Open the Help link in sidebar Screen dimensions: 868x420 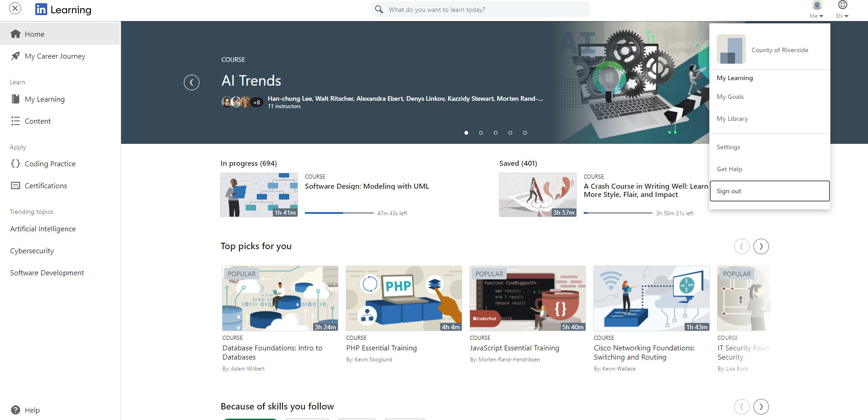32,410
